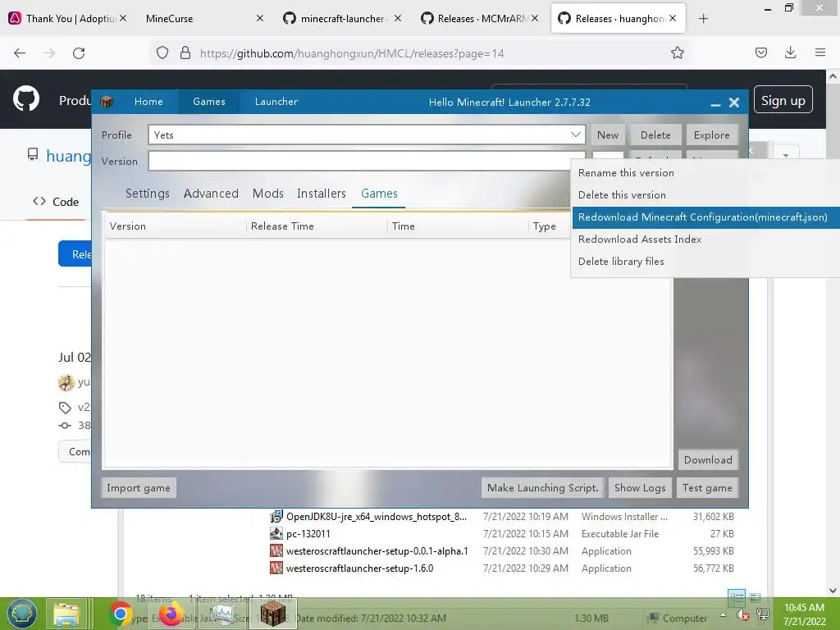Open the HMCL crafting table taskbar icon
This screenshot has width=840, height=630.
click(x=272, y=614)
